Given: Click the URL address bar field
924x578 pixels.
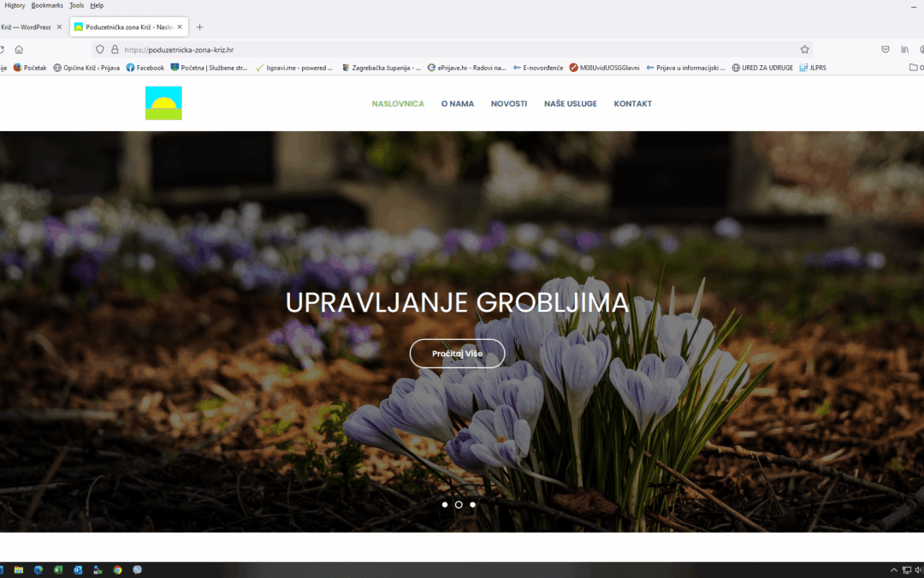Looking at the screenshot, I should (x=453, y=50).
